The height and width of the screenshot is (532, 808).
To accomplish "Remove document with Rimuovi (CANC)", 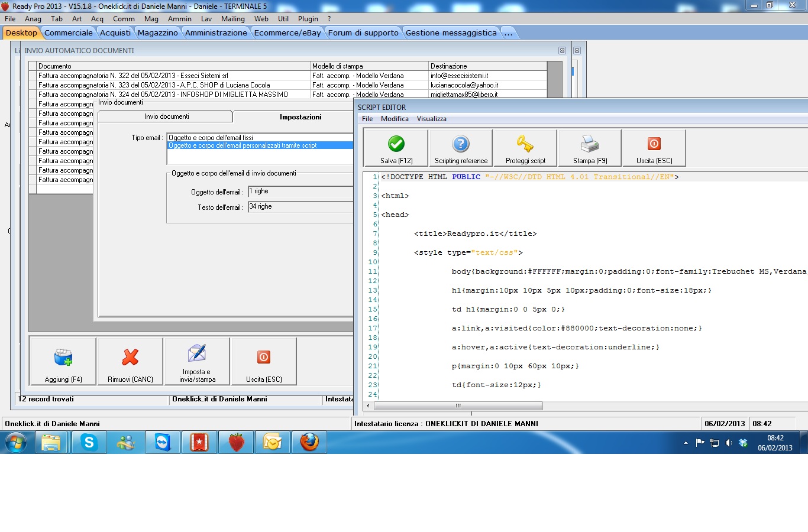I will point(130,361).
